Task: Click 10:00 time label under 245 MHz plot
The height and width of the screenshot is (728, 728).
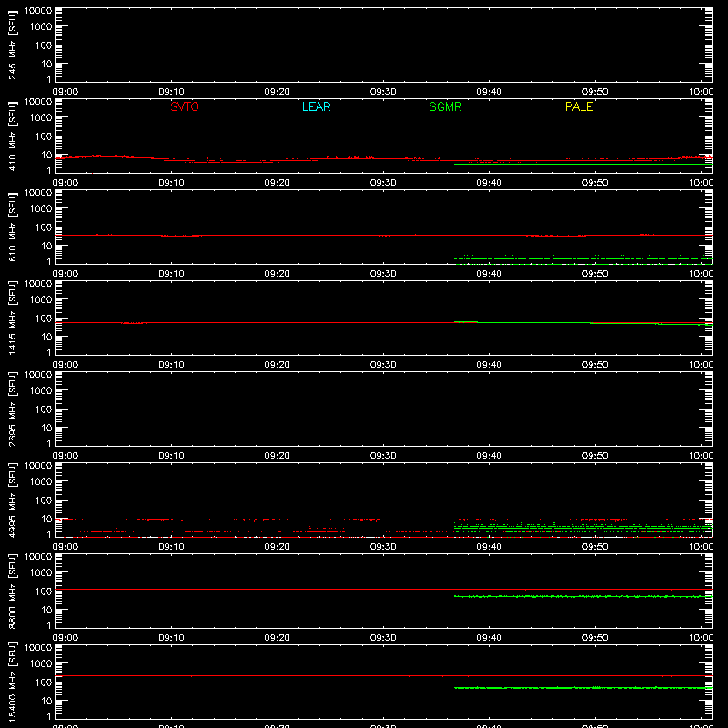Action: pos(701,92)
